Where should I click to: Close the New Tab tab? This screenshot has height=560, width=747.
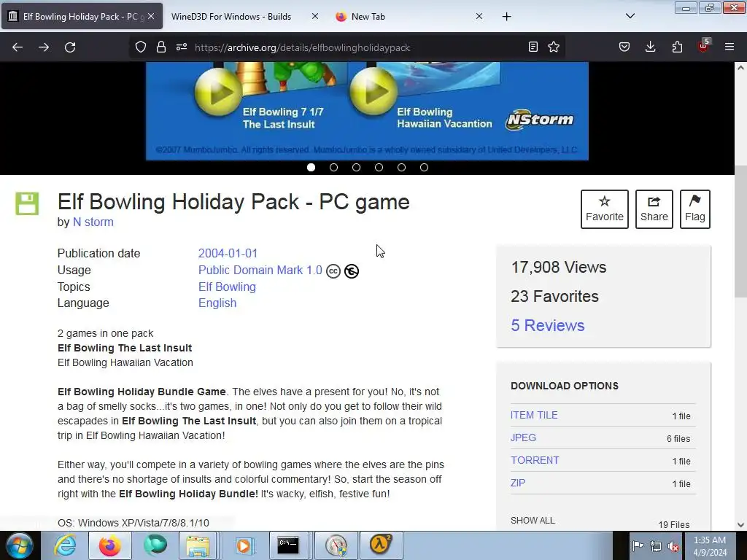tap(479, 16)
